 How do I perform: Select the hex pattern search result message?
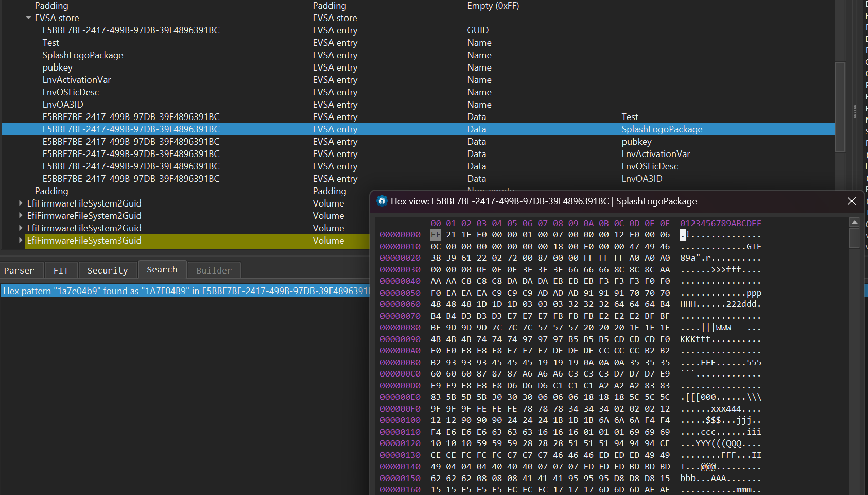185,291
